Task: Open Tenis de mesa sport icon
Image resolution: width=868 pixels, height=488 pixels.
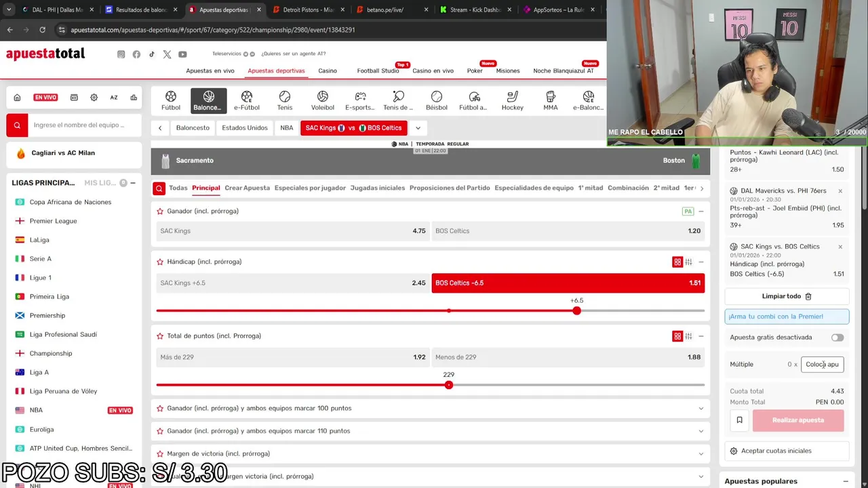Action: pos(398,100)
